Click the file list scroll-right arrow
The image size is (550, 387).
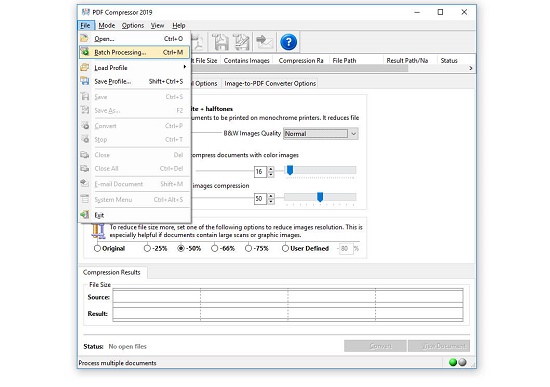471,68
